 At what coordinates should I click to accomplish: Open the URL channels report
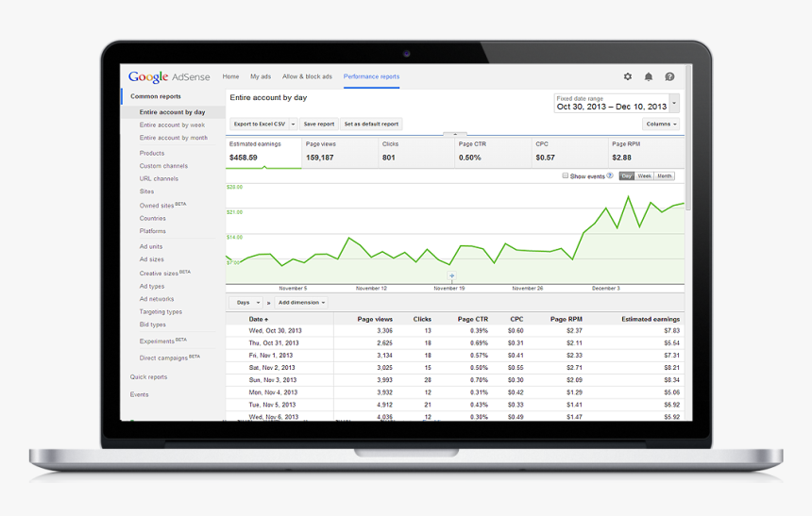click(x=159, y=178)
